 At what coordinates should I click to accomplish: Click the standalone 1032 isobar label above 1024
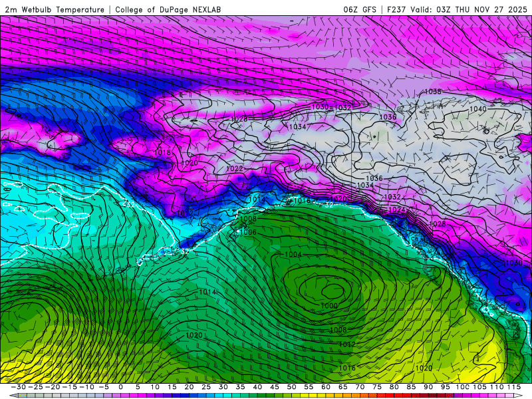tap(392, 197)
